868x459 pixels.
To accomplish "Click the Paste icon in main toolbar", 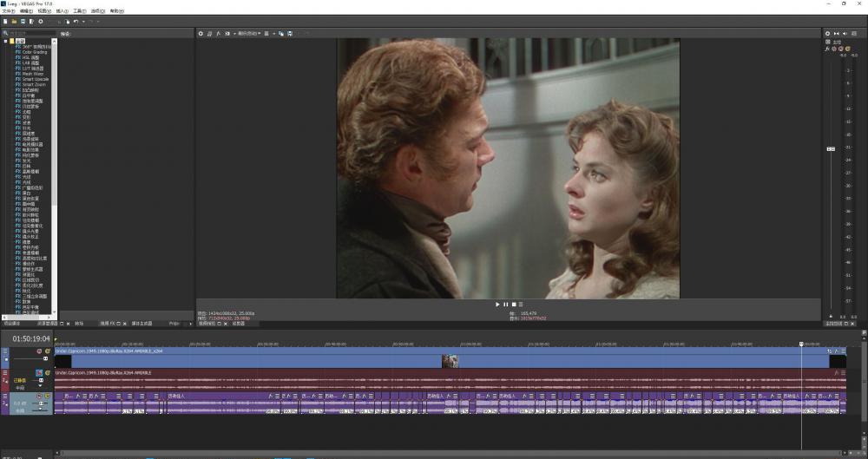I will [67, 22].
